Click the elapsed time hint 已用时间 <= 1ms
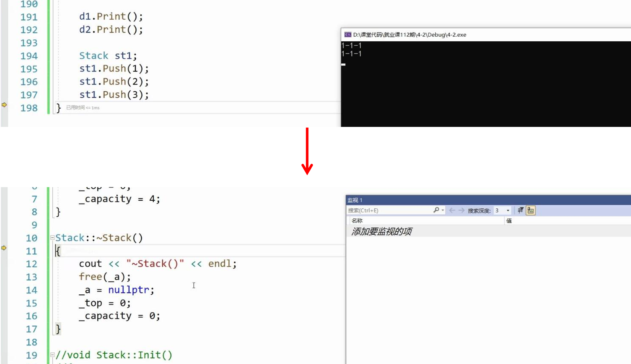631x364 pixels. (x=83, y=108)
